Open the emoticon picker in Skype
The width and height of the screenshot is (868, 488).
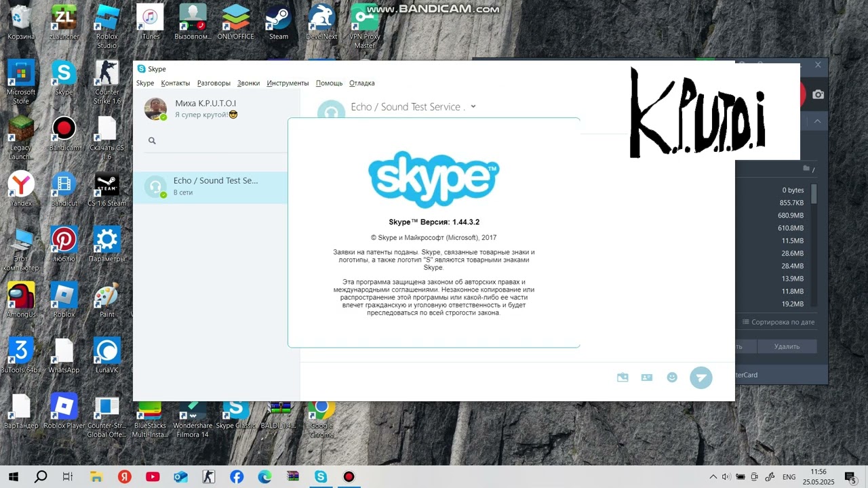(672, 378)
